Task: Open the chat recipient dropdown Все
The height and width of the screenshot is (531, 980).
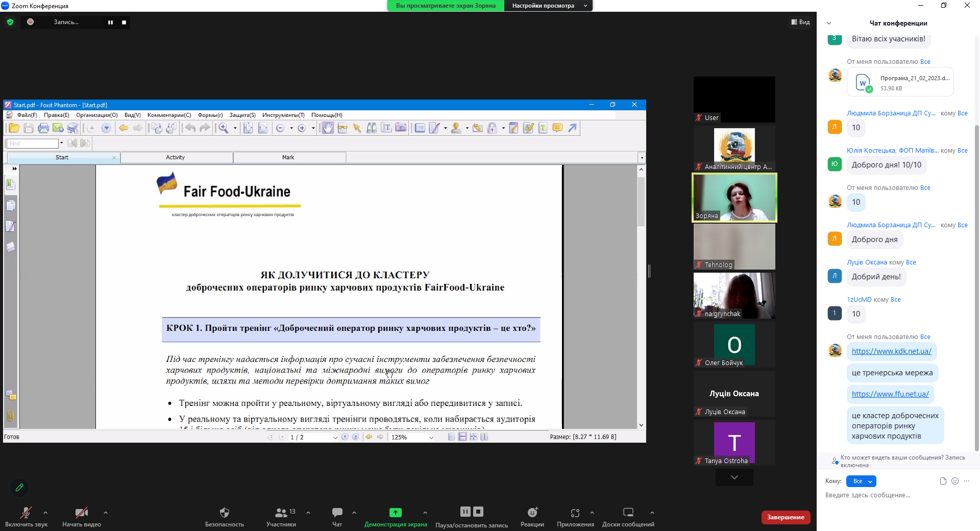Action: [x=861, y=481]
